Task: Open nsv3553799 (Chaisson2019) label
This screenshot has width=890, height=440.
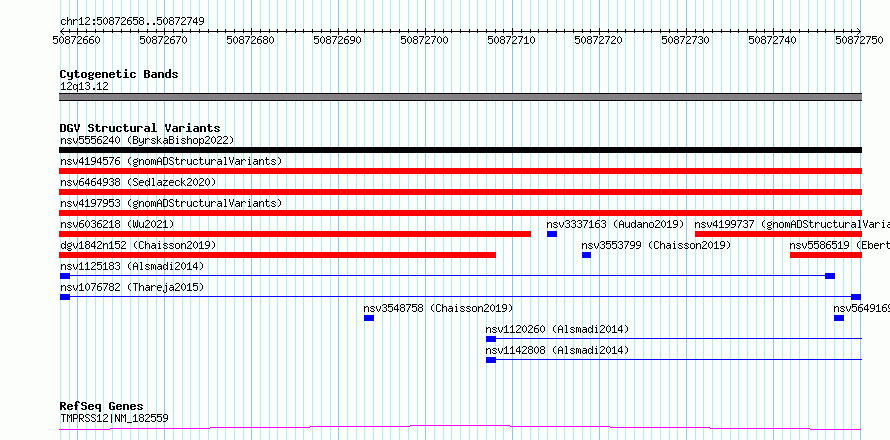Action: (x=656, y=245)
